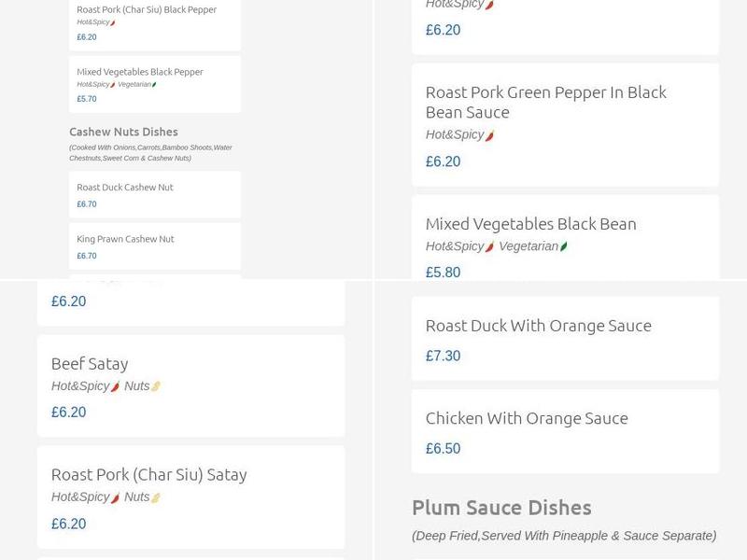Image resolution: width=747 pixels, height=560 pixels.
Task: Click the £7.30 price link
Action: (x=442, y=356)
